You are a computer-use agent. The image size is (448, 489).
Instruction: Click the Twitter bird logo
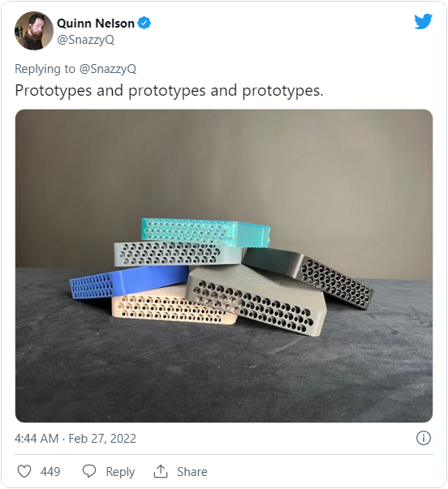tap(424, 22)
